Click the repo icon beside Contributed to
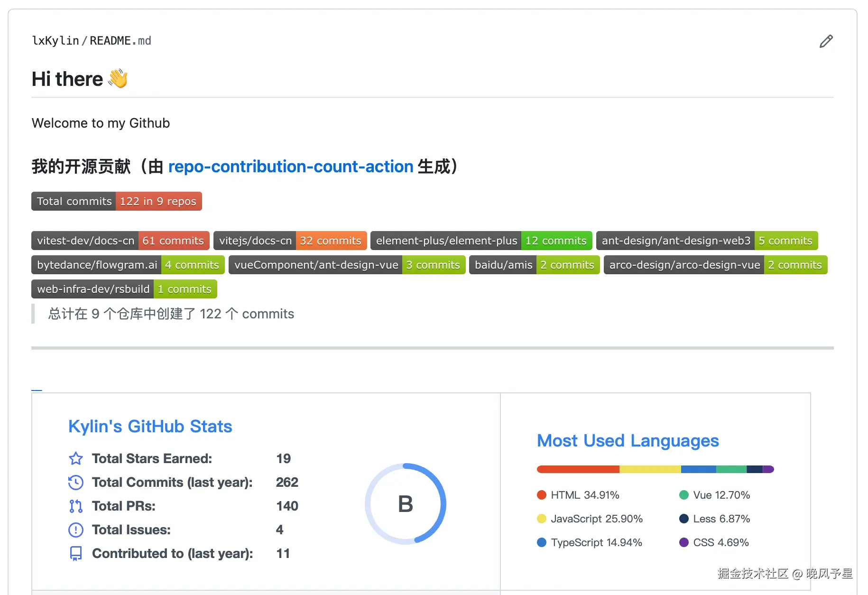 (x=76, y=553)
